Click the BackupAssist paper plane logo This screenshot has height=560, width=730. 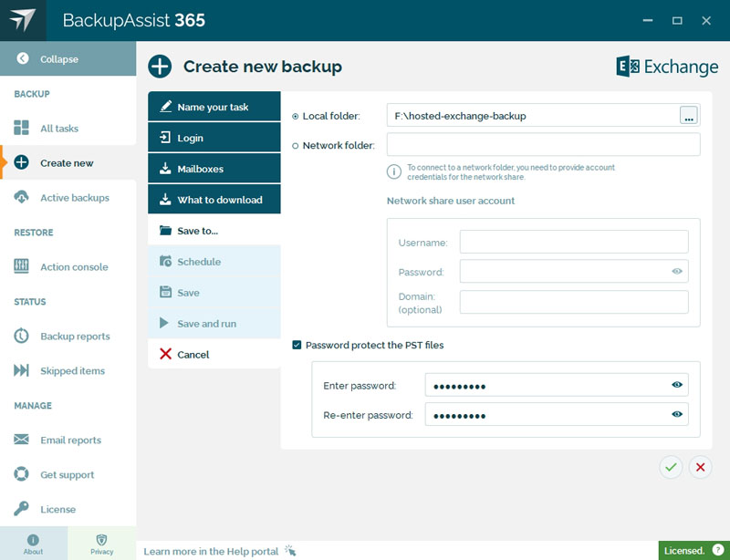click(22, 20)
